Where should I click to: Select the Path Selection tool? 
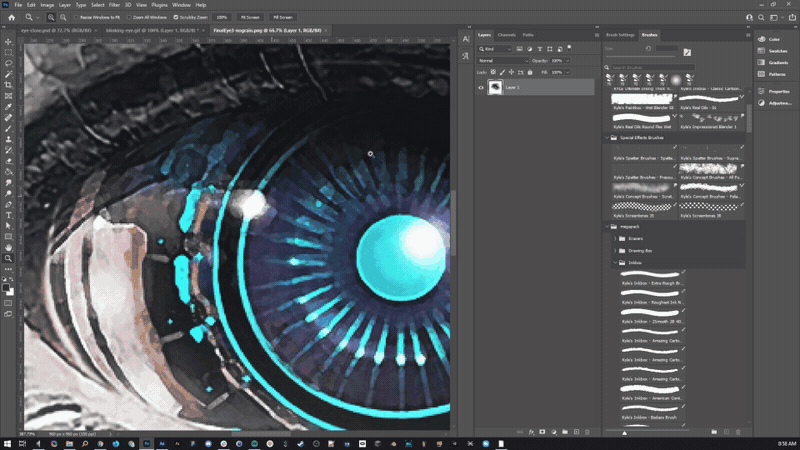point(8,226)
